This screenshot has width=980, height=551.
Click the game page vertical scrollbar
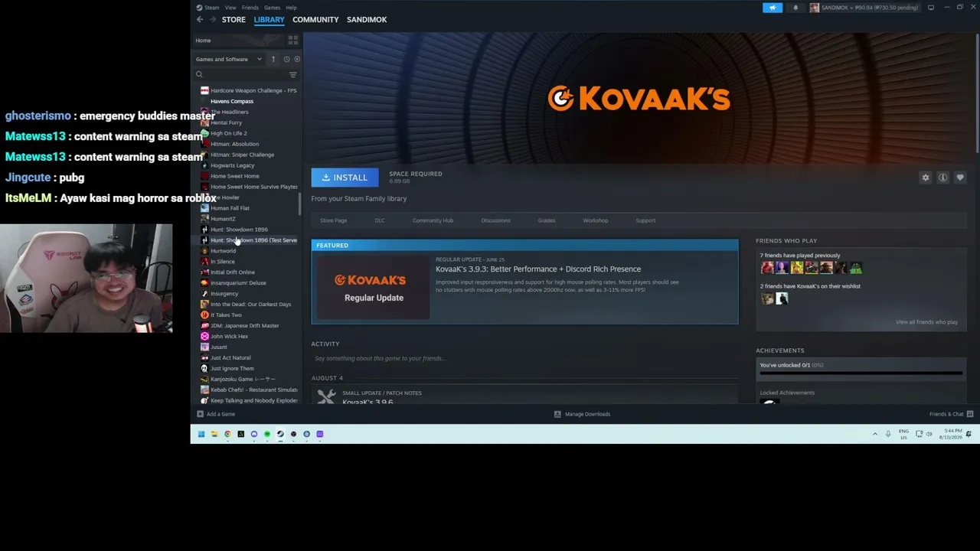click(977, 92)
